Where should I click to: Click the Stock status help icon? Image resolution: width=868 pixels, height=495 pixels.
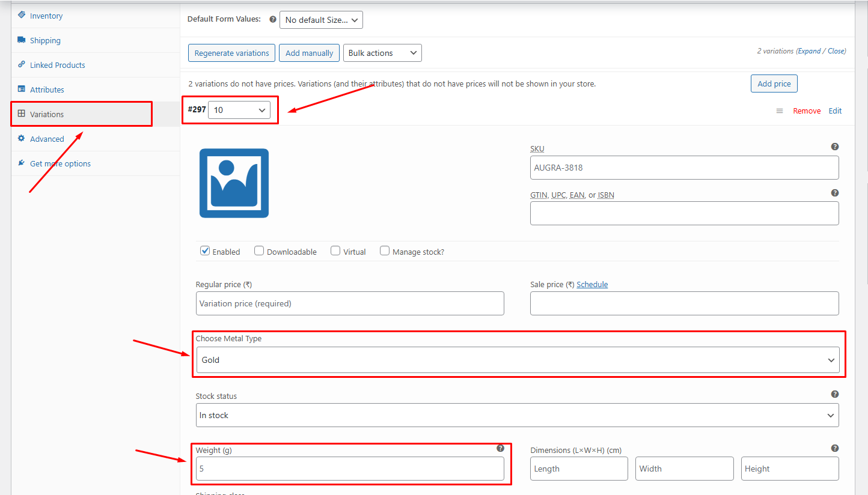[x=835, y=394]
